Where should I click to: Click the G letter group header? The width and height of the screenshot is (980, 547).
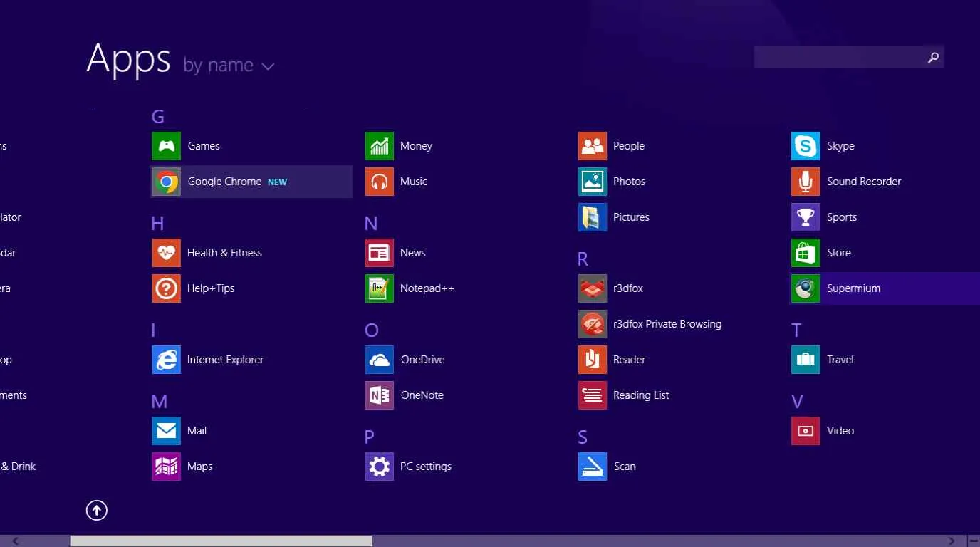click(158, 117)
